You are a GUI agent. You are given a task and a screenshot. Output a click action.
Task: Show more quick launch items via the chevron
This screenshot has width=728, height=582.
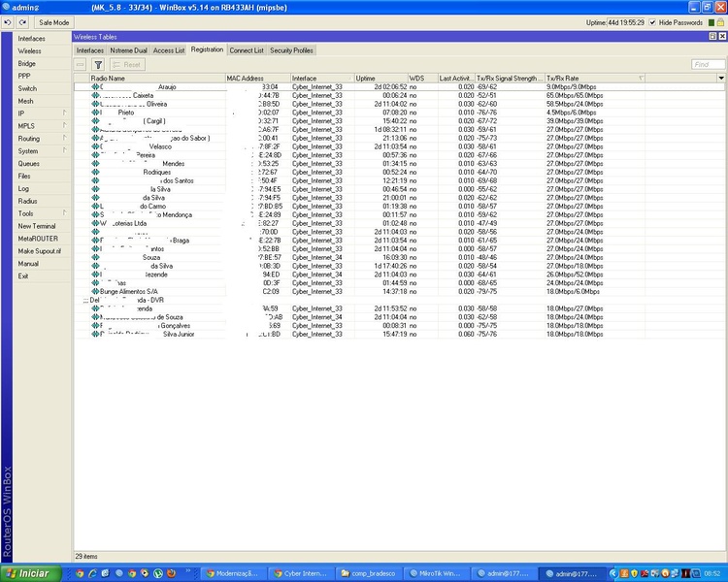(x=188, y=571)
